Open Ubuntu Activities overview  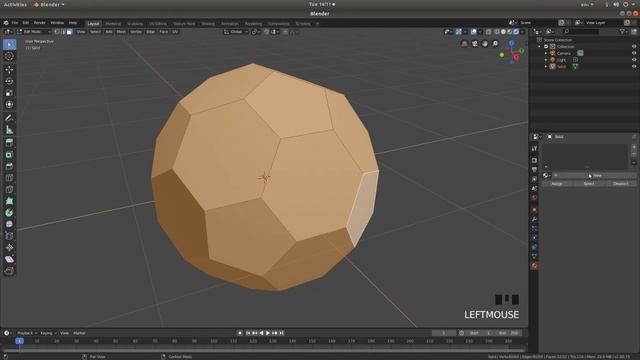pos(15,4)
